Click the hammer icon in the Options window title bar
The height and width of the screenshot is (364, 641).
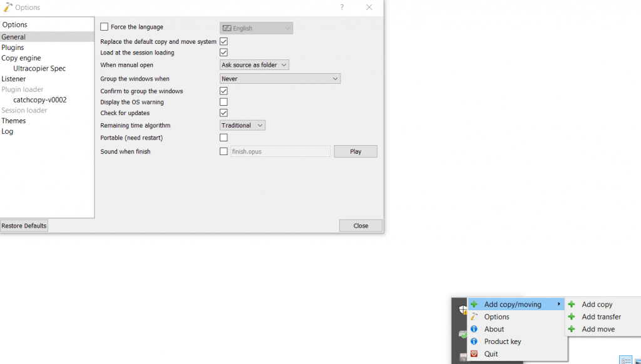(x=8, y=7)
